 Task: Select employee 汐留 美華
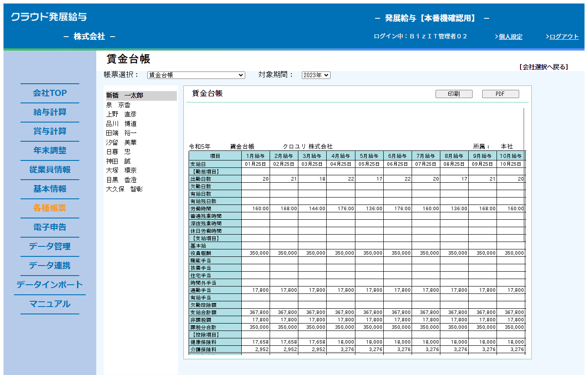pyautogui.click(x=121, y=143)
